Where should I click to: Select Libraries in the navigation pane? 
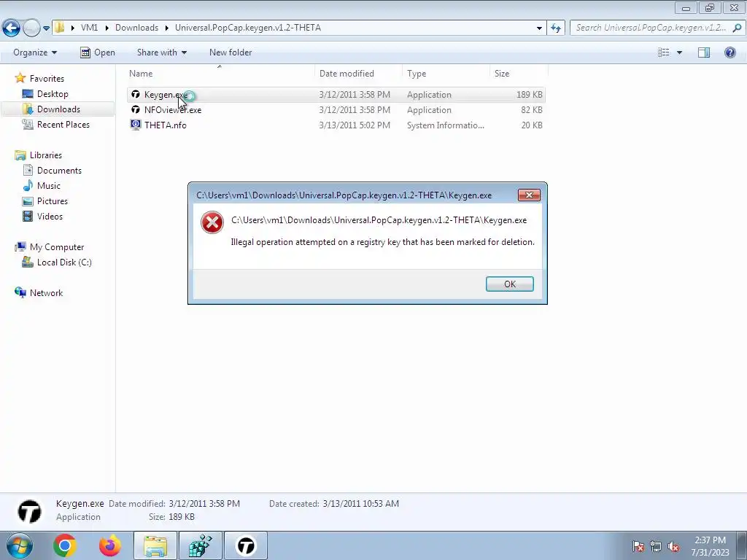point(46,155)
